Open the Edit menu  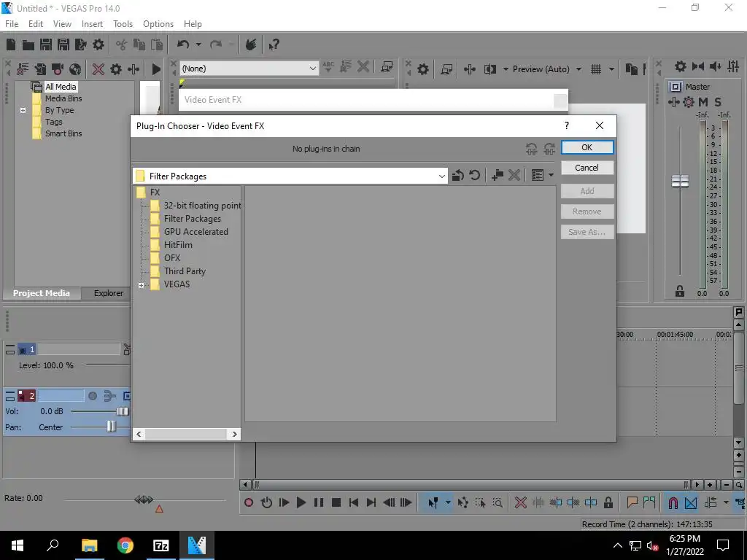point(36,24)
